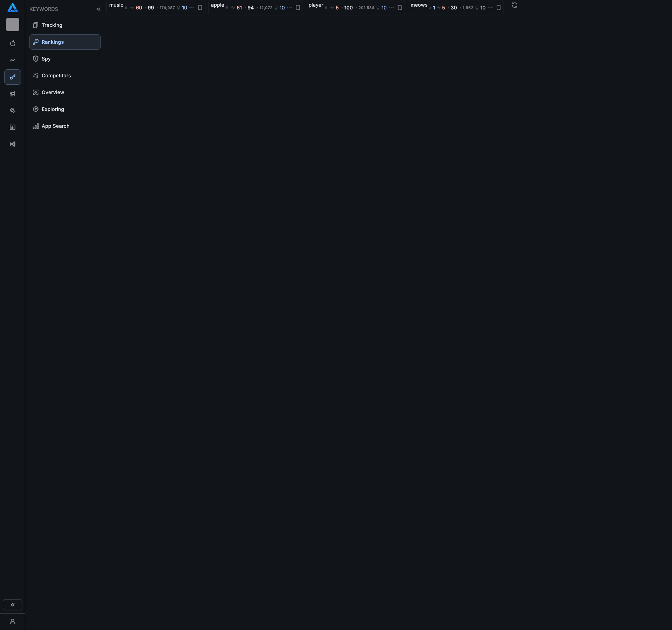Viewport: 672px width, 630px height.
Task: Open the Spy section under Keywords
Action: 46,59
